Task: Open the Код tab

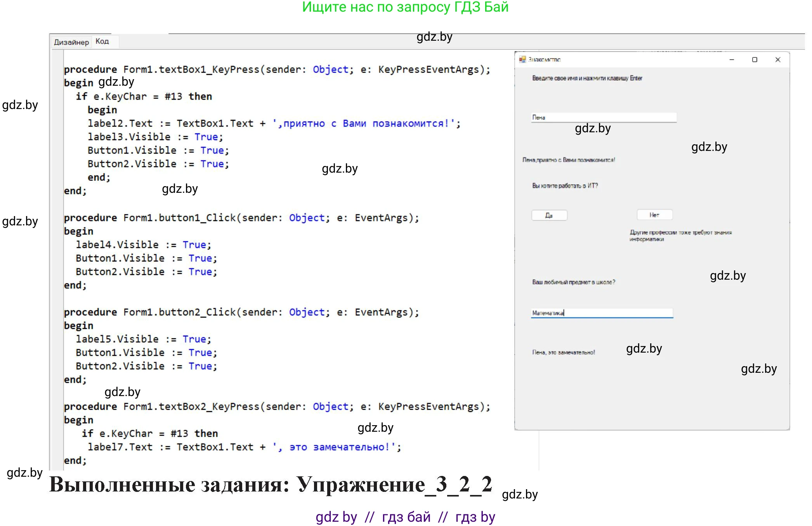Action: pyautogui.click(x=102, y=41)
